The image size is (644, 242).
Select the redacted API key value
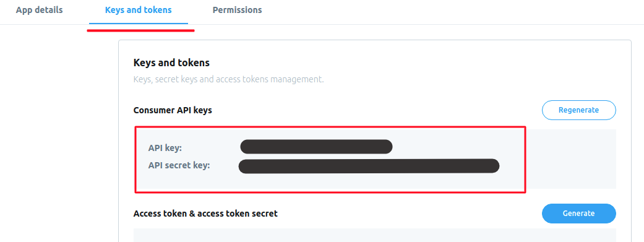click(316, 147)
